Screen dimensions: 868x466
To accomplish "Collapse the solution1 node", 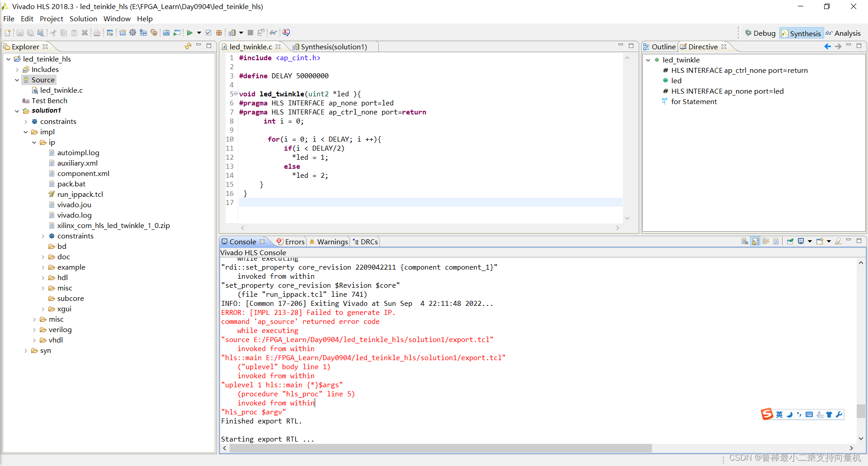I will coord(17,111).
